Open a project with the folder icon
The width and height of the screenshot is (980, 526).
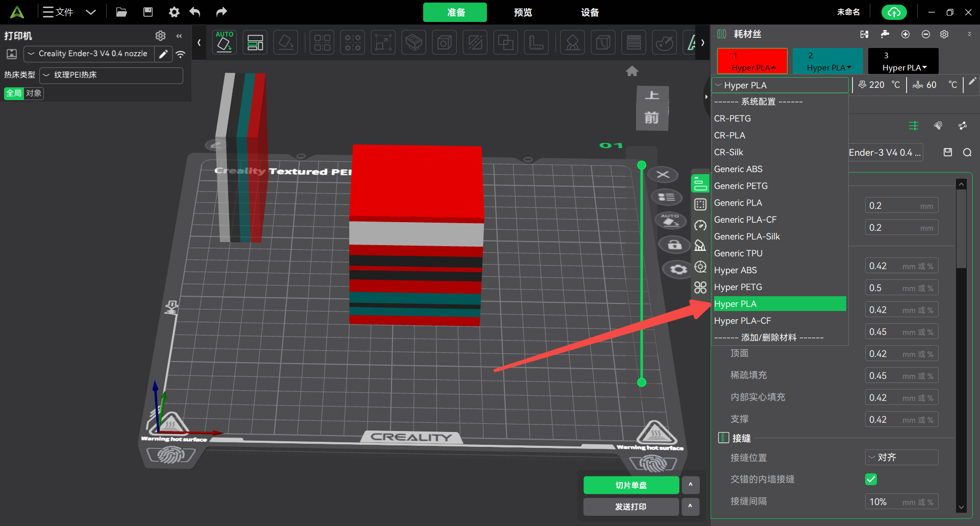click(x=121, y=12)
